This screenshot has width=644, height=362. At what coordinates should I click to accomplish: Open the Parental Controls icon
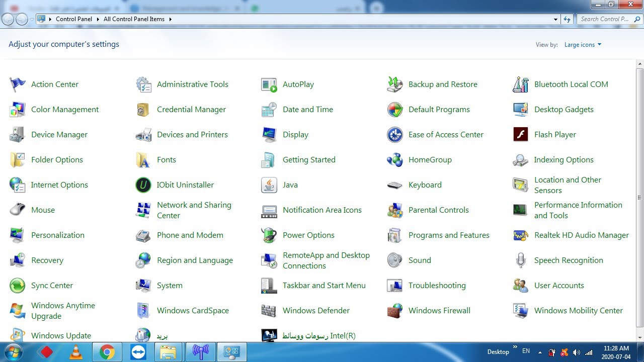(395, 210)
